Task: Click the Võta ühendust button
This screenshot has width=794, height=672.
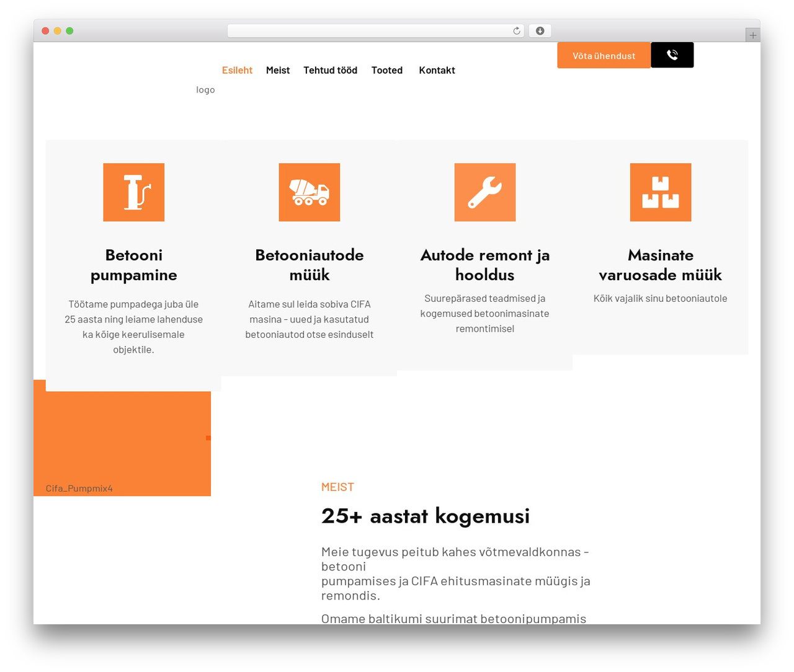Action: click(x=604, y=55)
